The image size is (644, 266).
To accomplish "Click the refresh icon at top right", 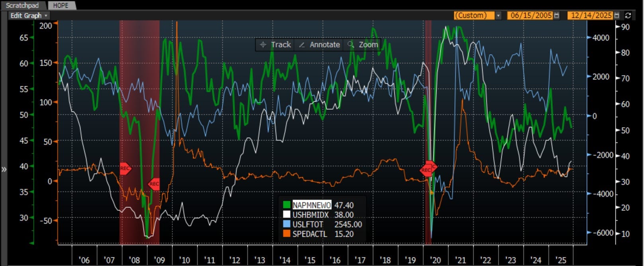I will pos(628,16).
